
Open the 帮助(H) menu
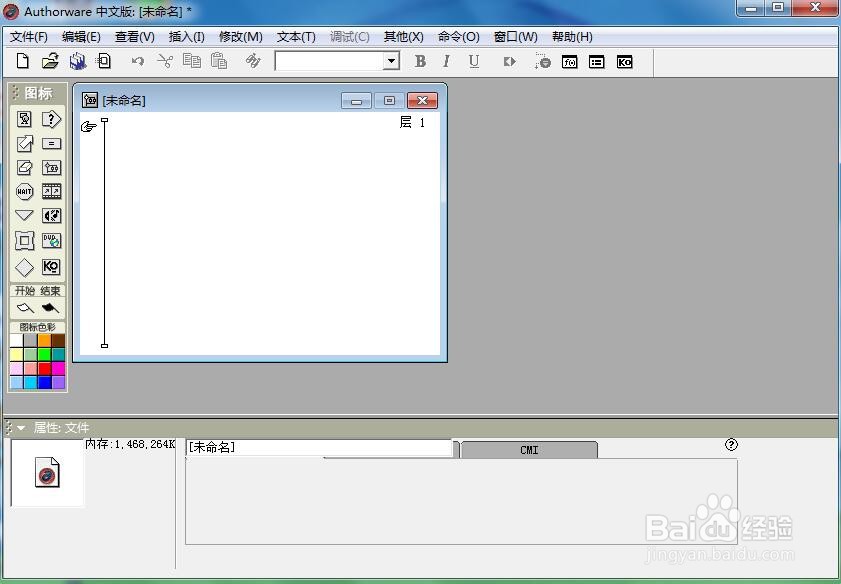tap(572, 37)
